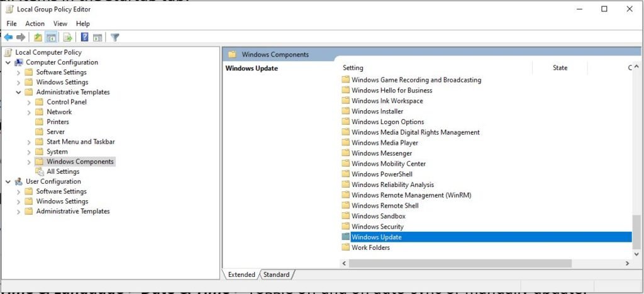Open the View menu
Screen dimensions: 644x294
pyautogui.click(x=60, y=24)
